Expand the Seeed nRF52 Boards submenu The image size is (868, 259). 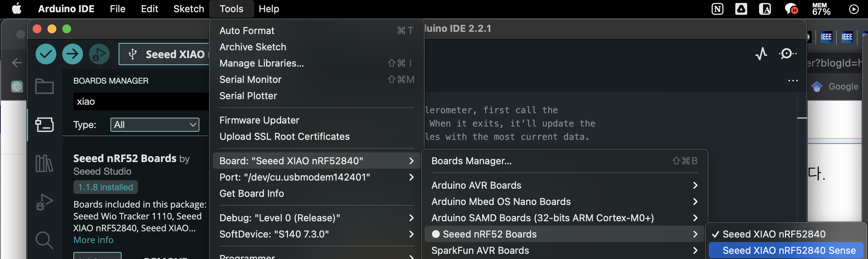[564, 234]
